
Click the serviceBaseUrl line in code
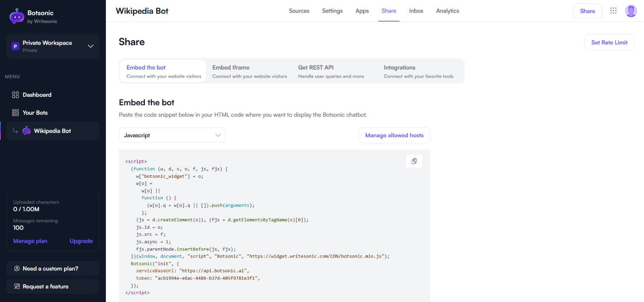point(192,271)
